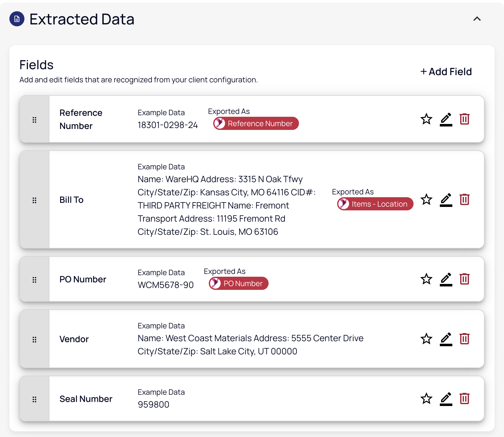504x437 pixels.
Task: Star the Seal Number field
Action: (x=426, y=398)
